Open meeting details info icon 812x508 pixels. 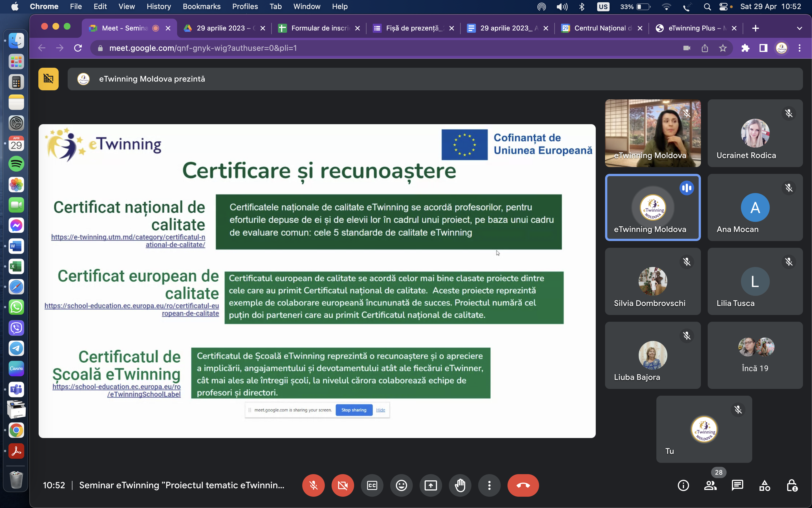pos(683,485)
